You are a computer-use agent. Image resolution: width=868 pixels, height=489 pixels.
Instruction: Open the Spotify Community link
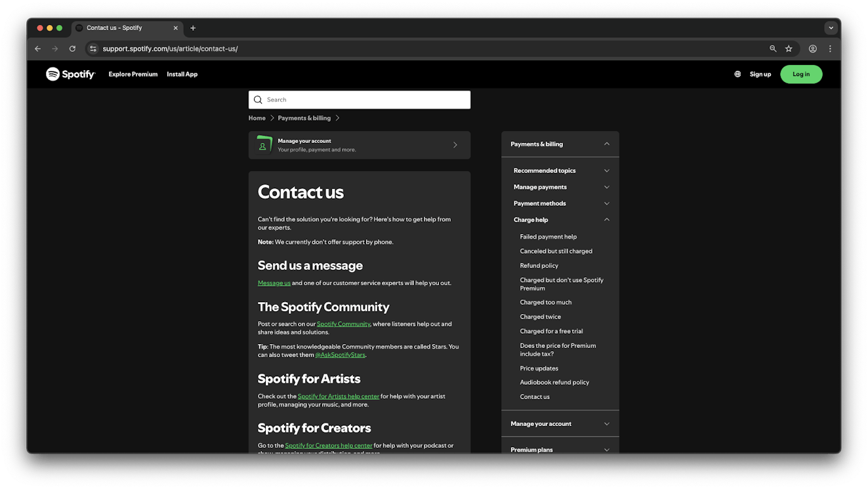pyautogui.click(x=344, y=324)
